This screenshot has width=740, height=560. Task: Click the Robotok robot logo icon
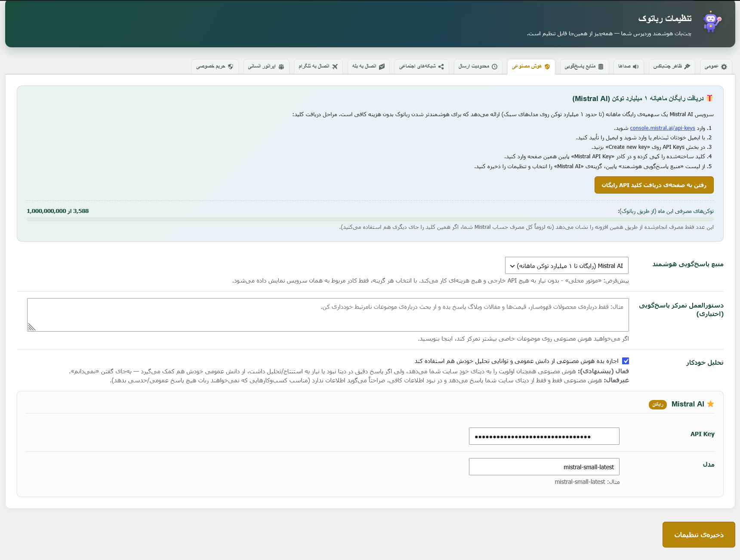click(712, 22)
